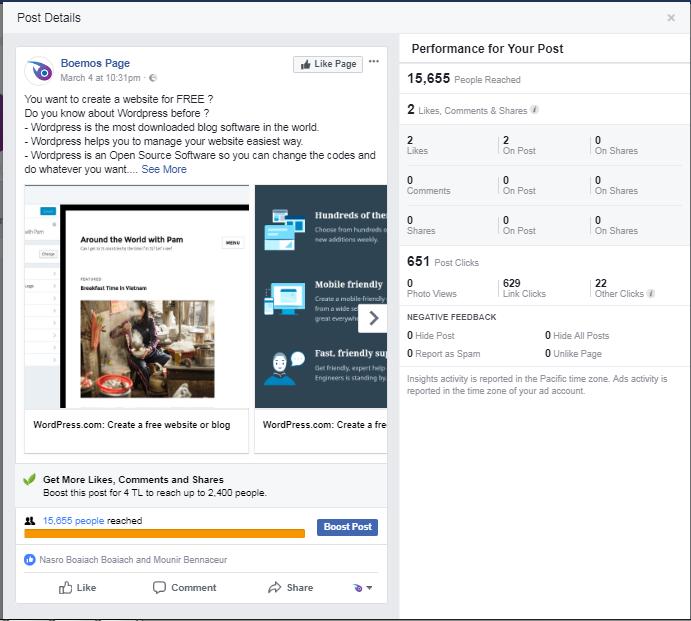The width and height of the screenshot is (691, 621).
Task: Click the '0 Photo Views' value
Action: pyautogui.click(x=432, y=288)
